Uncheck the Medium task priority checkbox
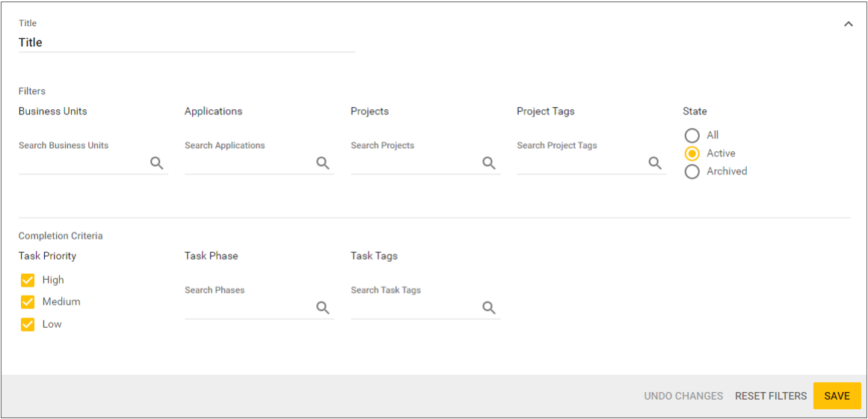 [28, 302]
